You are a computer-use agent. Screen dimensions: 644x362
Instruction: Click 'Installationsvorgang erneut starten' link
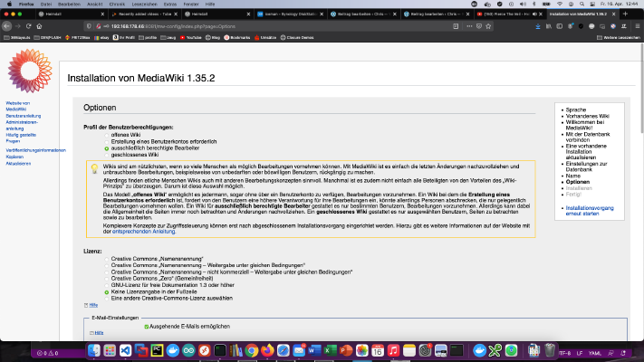[x=590, y=211]
